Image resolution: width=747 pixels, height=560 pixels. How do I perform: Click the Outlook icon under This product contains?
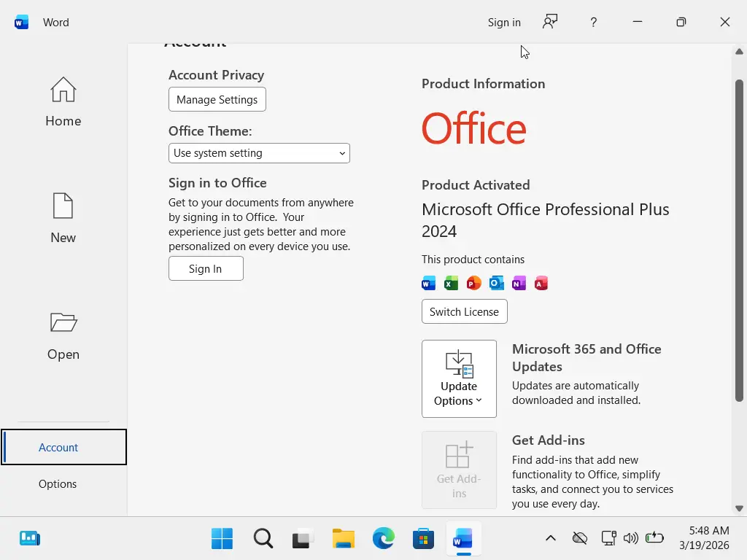pyautogui.click(x=496, y=284)
